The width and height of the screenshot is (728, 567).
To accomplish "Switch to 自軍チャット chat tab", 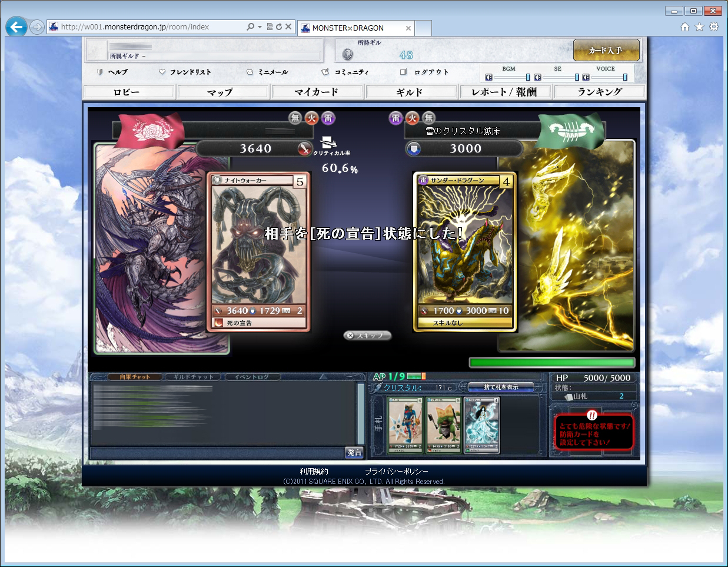I will (x=135, y=377).
